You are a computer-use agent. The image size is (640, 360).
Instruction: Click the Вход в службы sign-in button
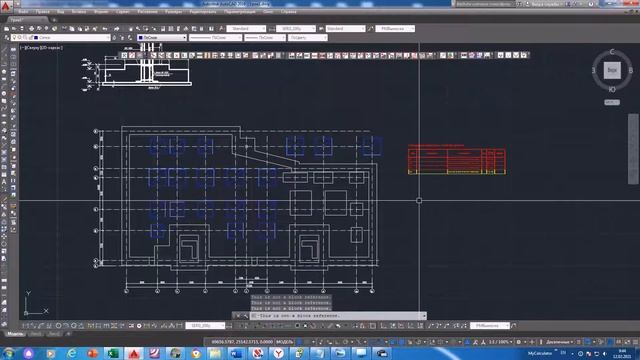point(546,4)
